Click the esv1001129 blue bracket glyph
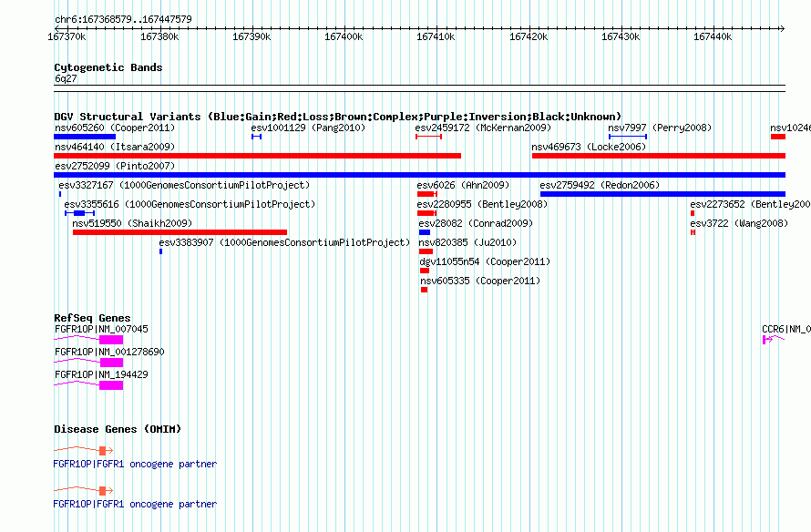Screen dimensions: 811x532 coord(257,137)
